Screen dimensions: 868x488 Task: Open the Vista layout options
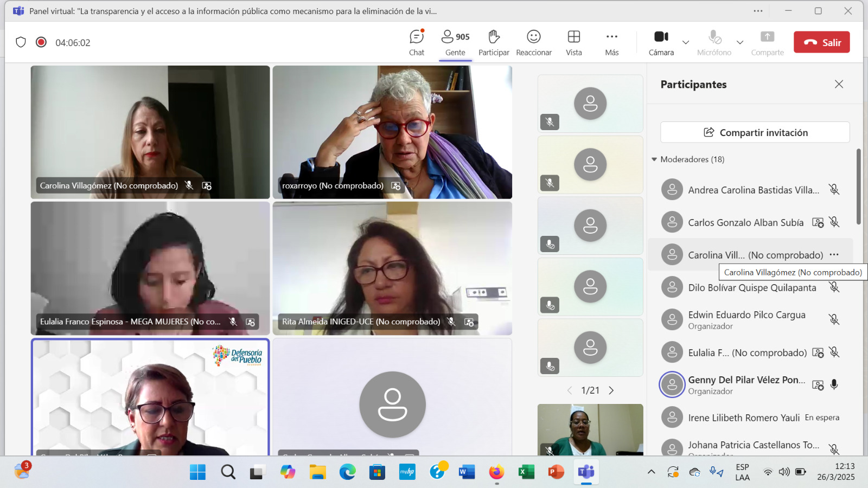(x=573, y=42)
